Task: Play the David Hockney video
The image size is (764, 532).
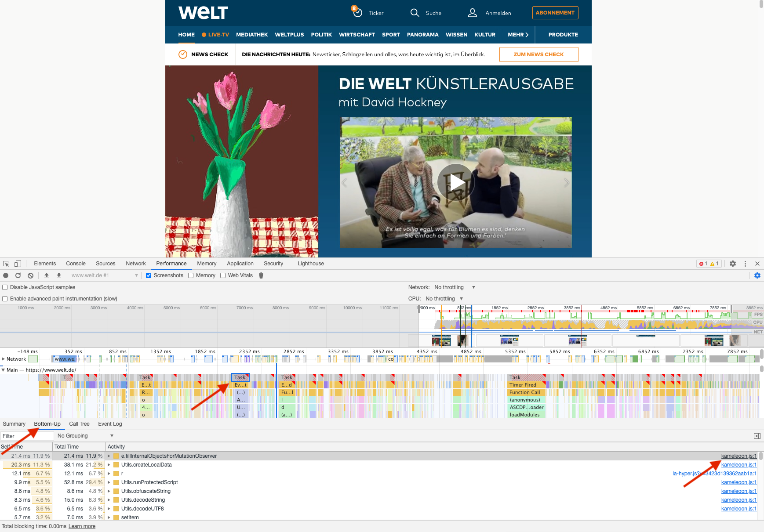Action: point(456,182)
